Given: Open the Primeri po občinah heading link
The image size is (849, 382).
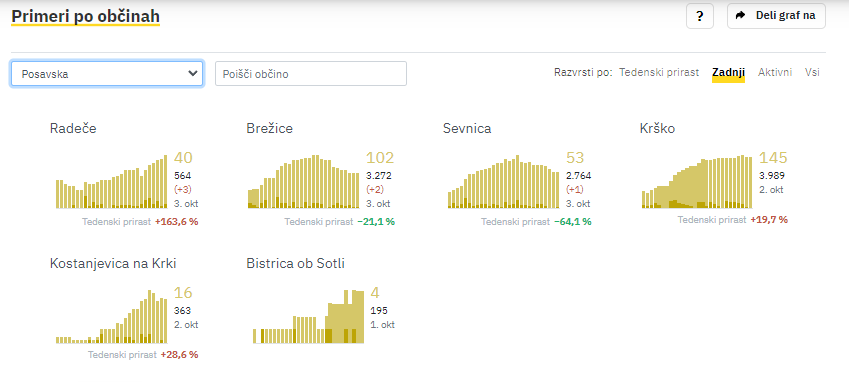Looking at the screenshot, I should pyautogui.click(x=86, y=17).
